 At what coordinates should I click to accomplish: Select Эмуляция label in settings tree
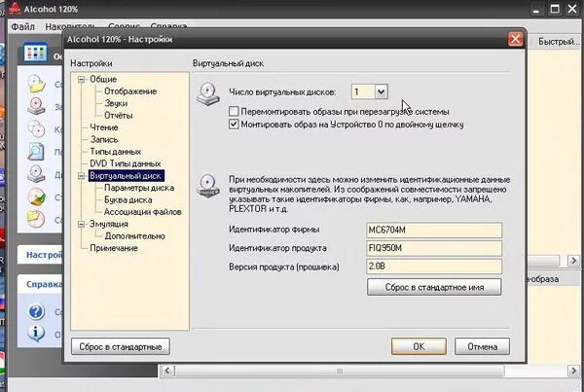[x=109, y=224]
